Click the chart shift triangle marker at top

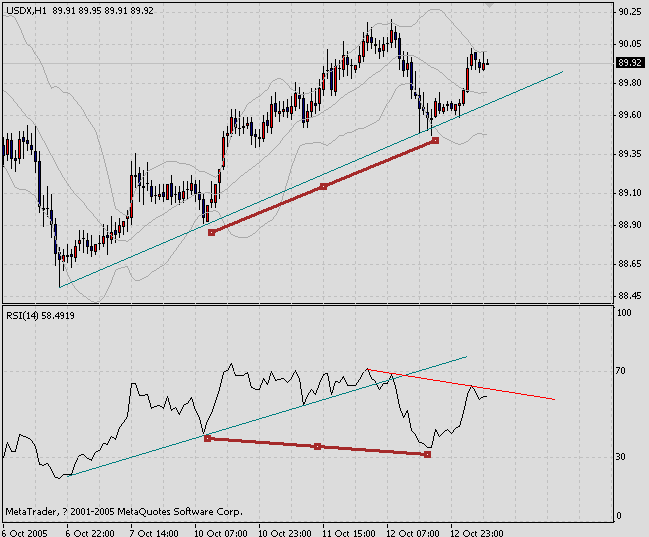click(x=490, y=5)
